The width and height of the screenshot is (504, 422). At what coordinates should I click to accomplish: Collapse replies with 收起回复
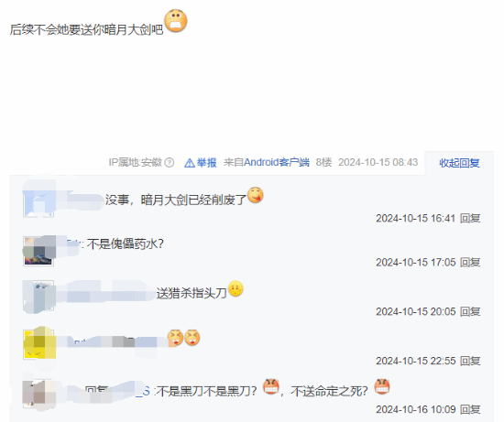click(x=459, y=163)
